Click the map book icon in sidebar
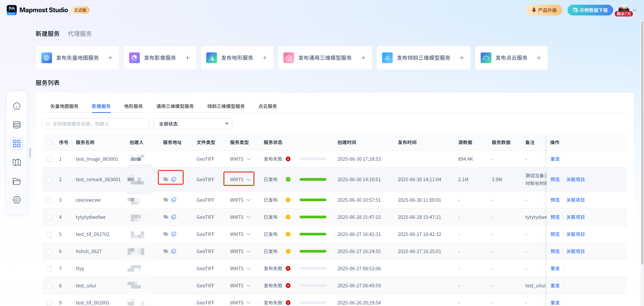 (17, 162)
